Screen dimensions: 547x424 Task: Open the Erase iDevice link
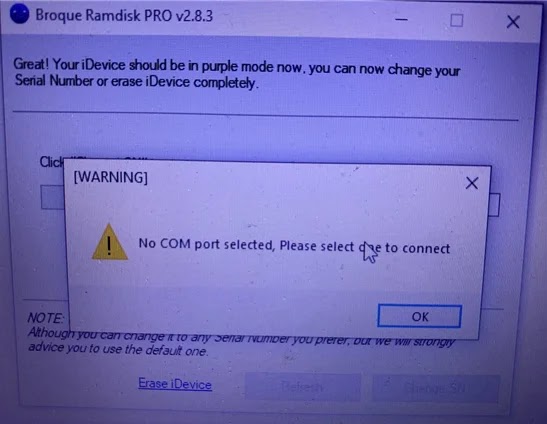click(x=175, y=384)
